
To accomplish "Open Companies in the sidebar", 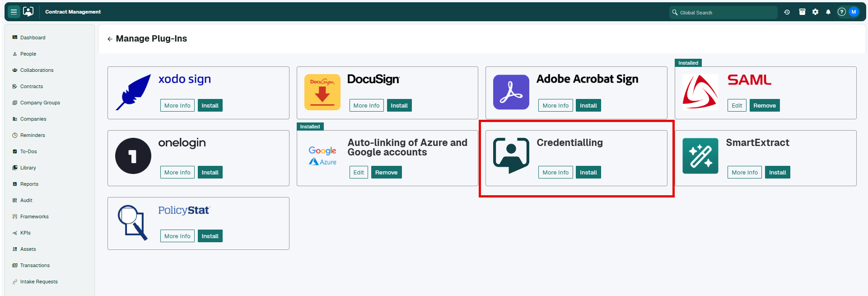I will point(33,119).
